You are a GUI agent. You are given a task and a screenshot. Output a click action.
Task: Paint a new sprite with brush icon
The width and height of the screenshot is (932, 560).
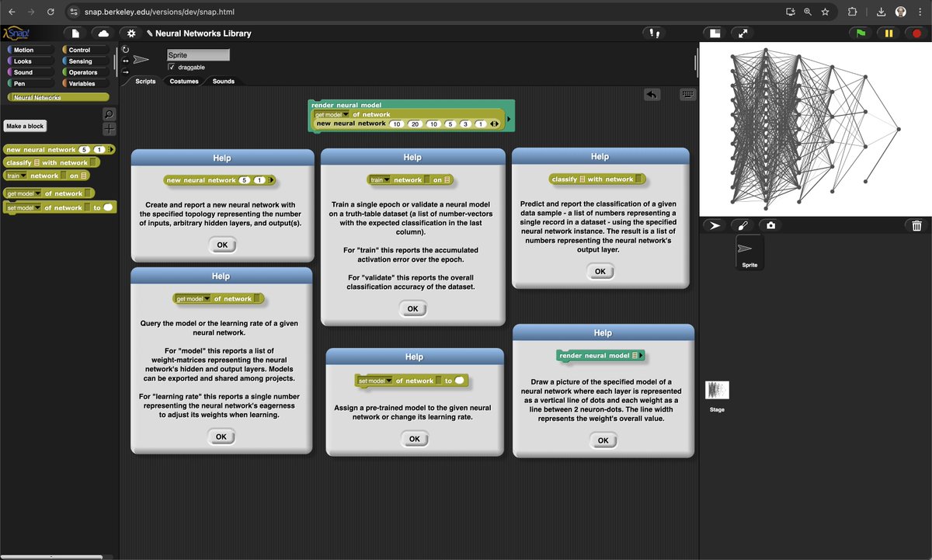742,225
